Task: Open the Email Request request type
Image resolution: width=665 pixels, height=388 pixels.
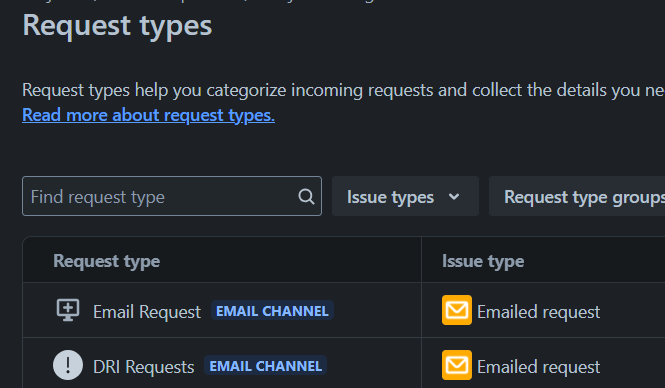Action: (147, 312)
